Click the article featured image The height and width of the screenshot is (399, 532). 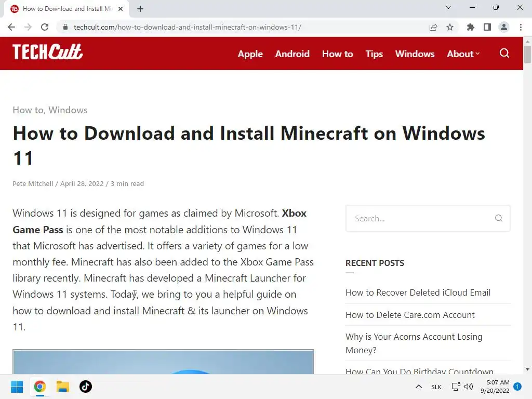click(x=163, y=362)
